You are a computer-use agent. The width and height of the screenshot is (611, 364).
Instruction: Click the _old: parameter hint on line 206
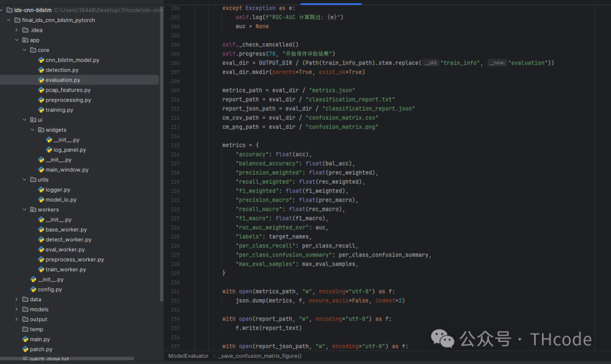431,63
